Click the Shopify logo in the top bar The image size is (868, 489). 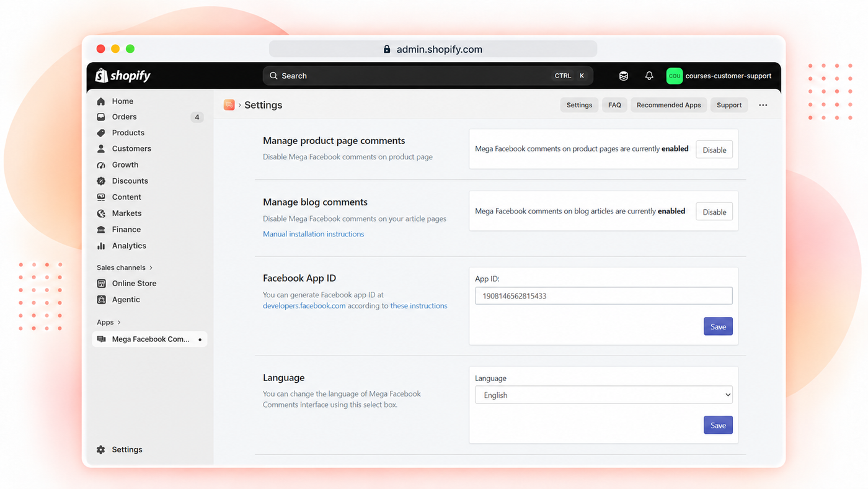[x=123, y=76]
